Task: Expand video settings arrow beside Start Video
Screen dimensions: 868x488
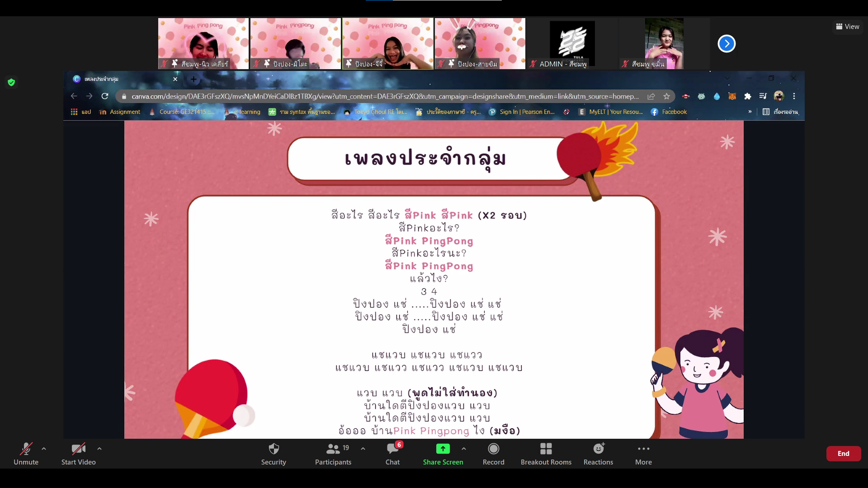Action: 99,449
